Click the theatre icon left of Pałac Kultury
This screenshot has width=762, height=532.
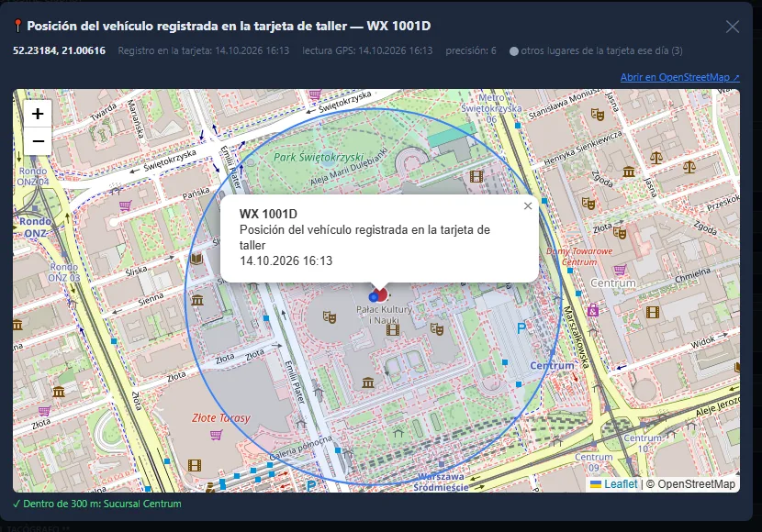point(330,317)
